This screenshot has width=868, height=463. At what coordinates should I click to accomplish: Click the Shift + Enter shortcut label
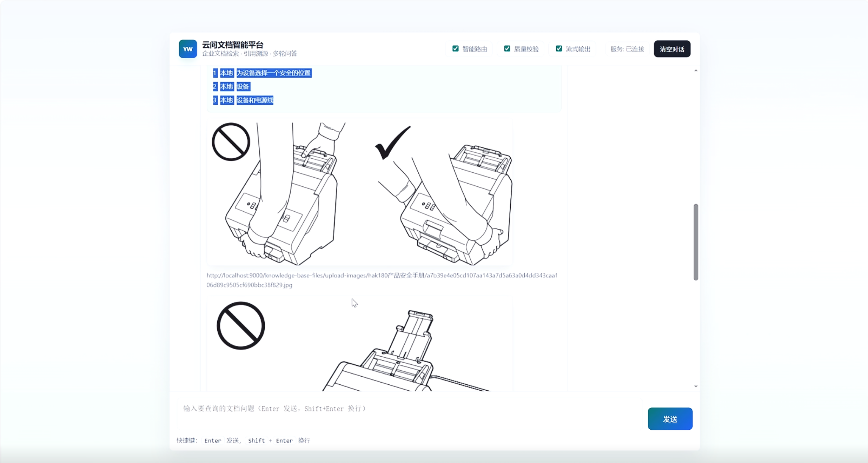pyautogui.click(x=270, y=441)
